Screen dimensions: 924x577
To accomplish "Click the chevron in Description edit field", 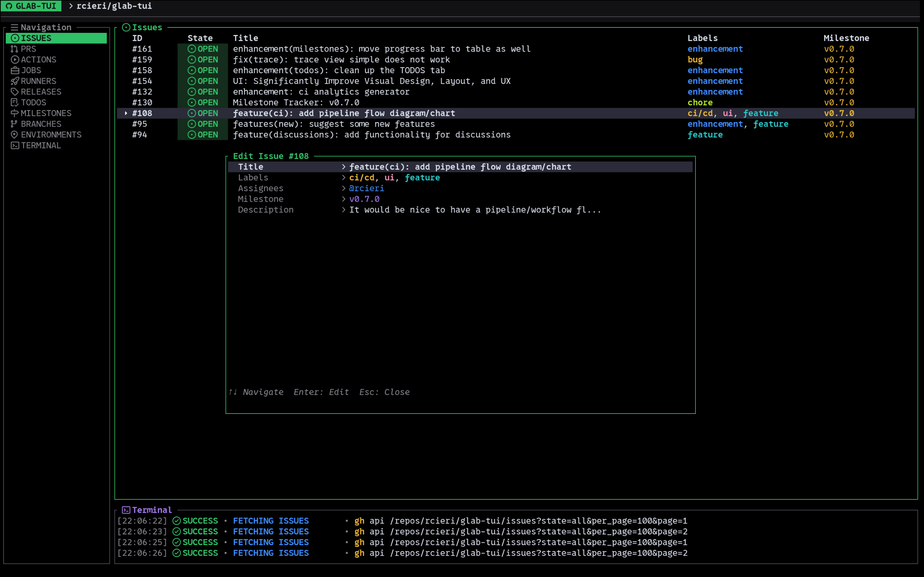I will pos(344,210).
